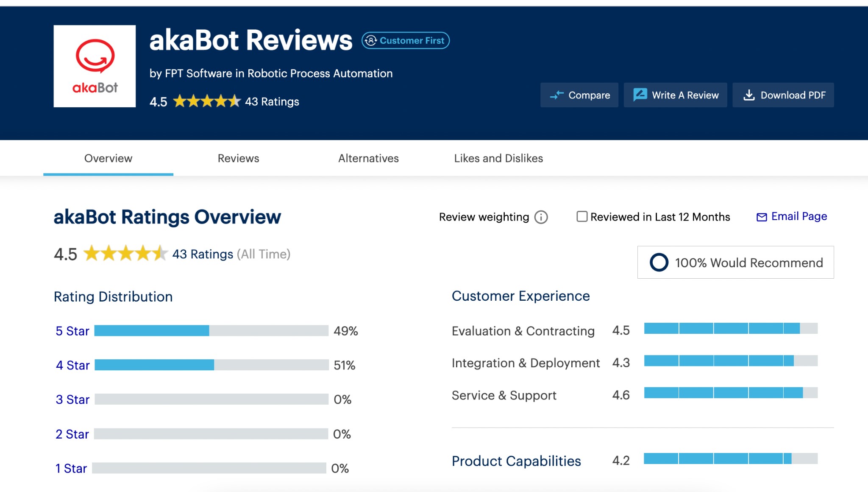Return to the Overview tab
The image size is (868, 492).
108,158
